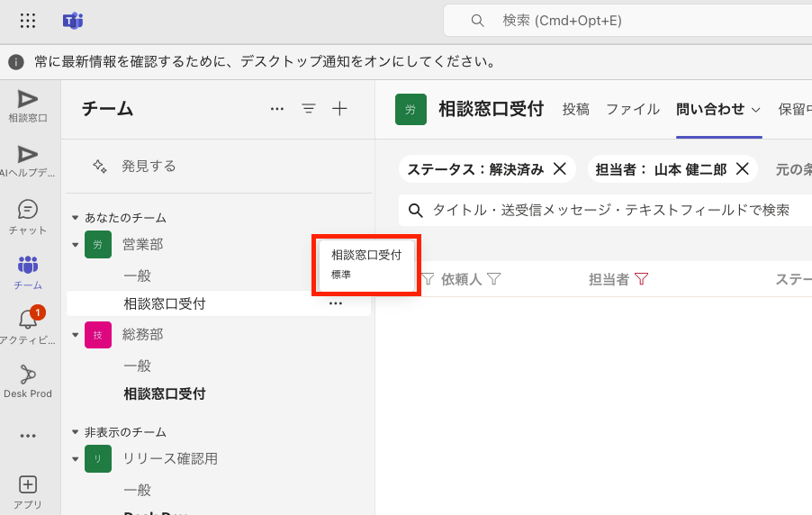Screen dimensions: 812x515
Task: Show more apps via sidebar ellipsis
Action: (x=27, y=437)
